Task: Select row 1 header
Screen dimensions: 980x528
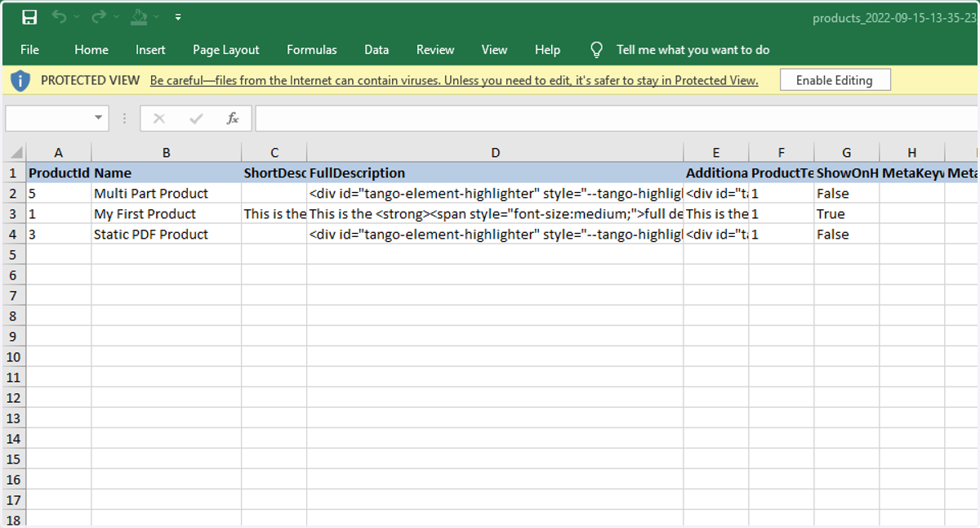Action: click(x=13, y=173)
